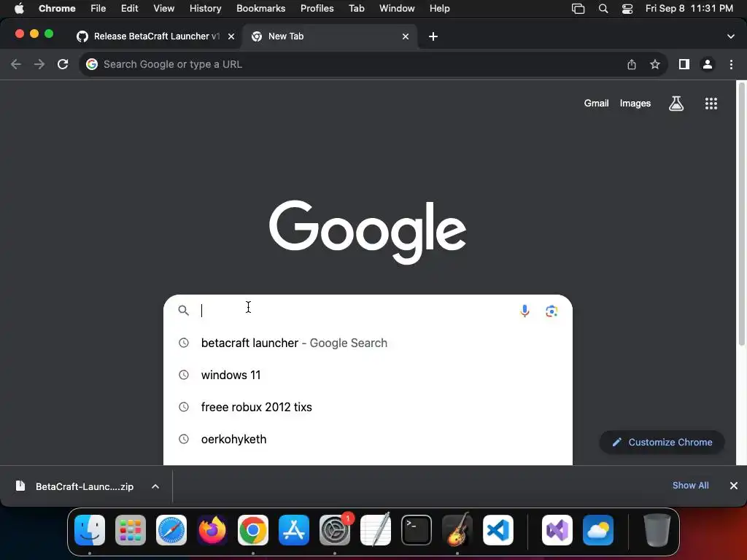The image size is (747, 560).
Task: Launch Firefox from the dock
Action: coord(212,530)
